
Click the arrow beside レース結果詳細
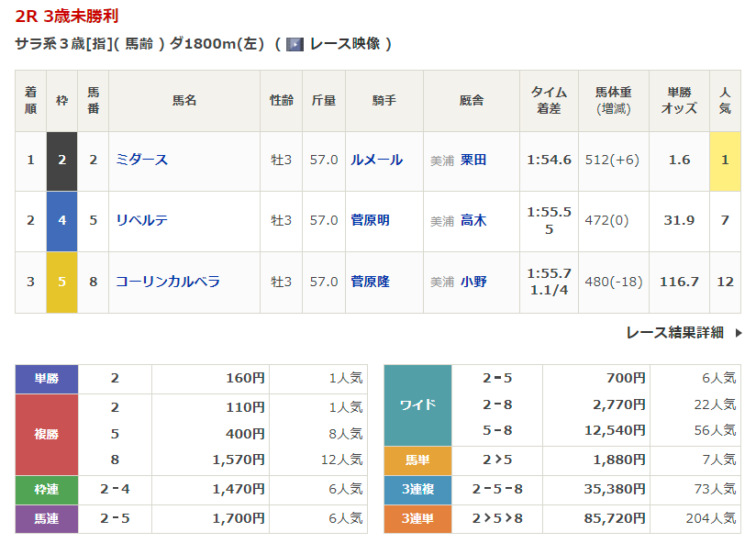click(x=738, y=333)
